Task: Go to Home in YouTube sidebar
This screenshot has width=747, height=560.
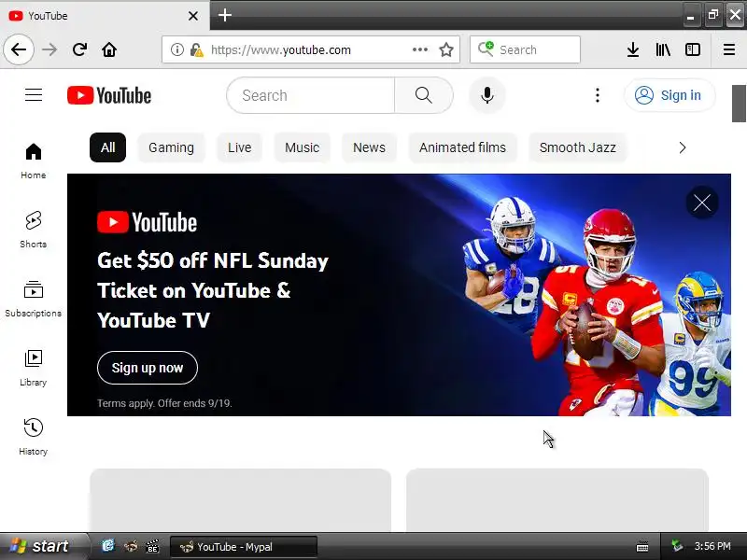Action: (x=33, y=161)
